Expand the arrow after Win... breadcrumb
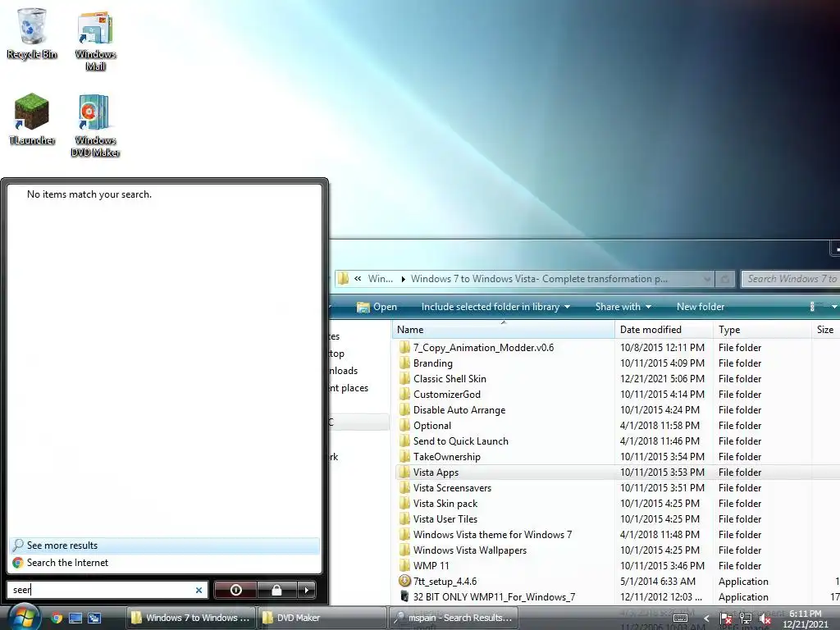The height and width of the screenshot is (630, 840). 403,279
